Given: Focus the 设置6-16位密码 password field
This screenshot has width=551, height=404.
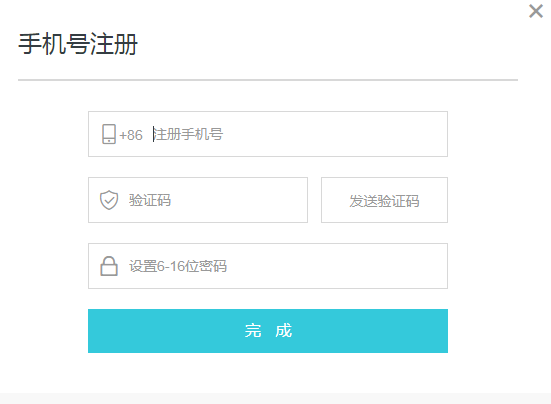Looking at the screenshot, I should [x=268, y=266].
